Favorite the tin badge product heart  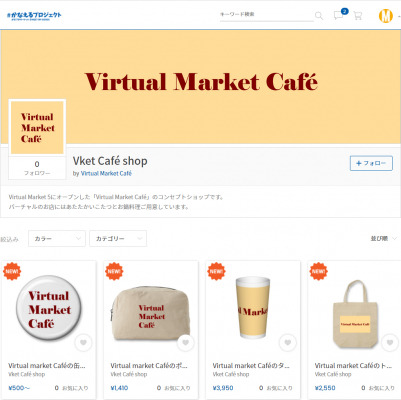coord(83,342)
